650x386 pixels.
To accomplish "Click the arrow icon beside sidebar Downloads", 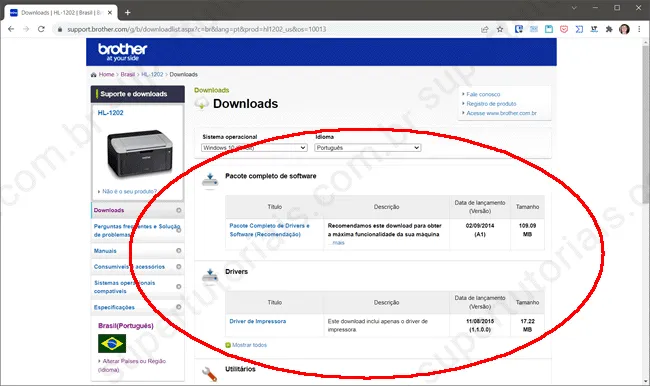I will pyautogui.click(x=179, y=210).
